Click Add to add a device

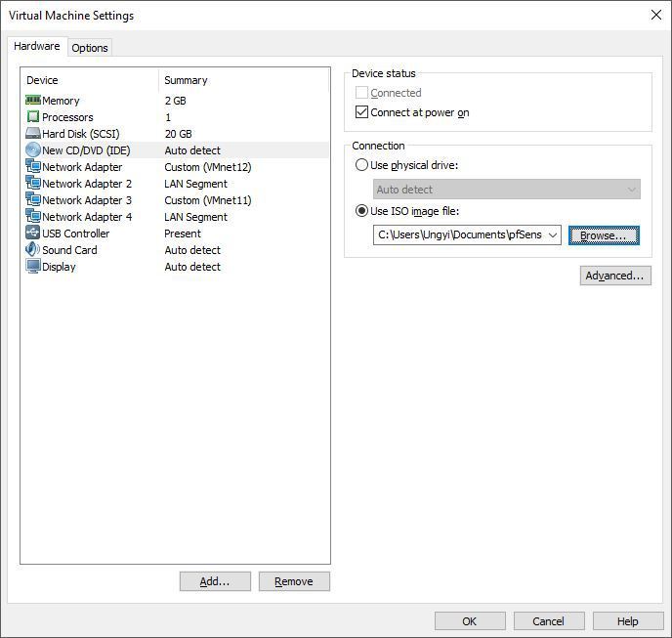tap(215, 581)
